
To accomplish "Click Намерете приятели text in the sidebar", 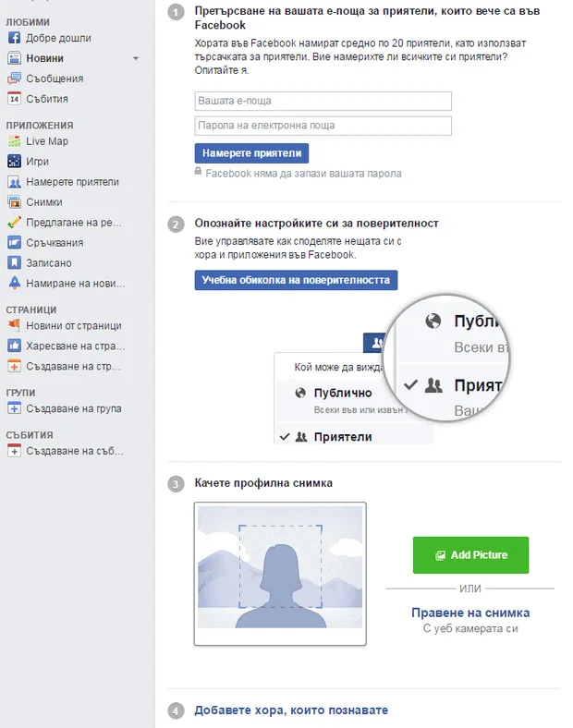I will (72, 182).
